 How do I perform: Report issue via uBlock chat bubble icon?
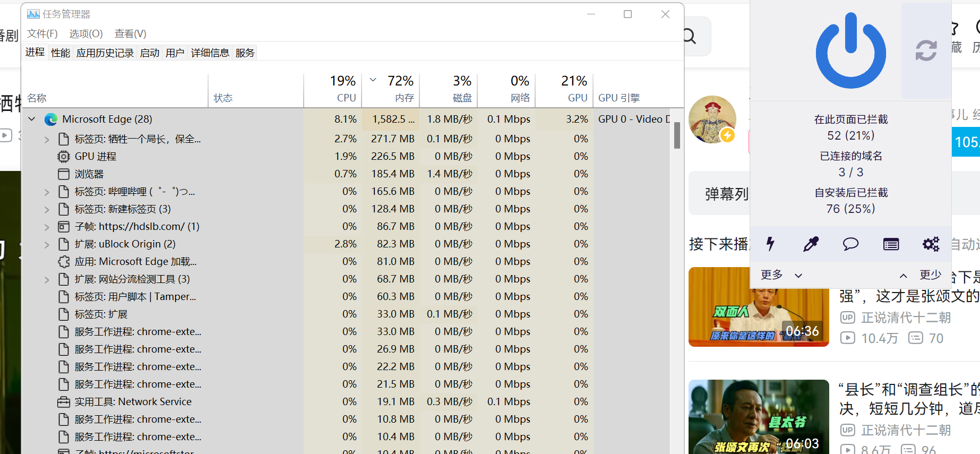coord(850,244)
